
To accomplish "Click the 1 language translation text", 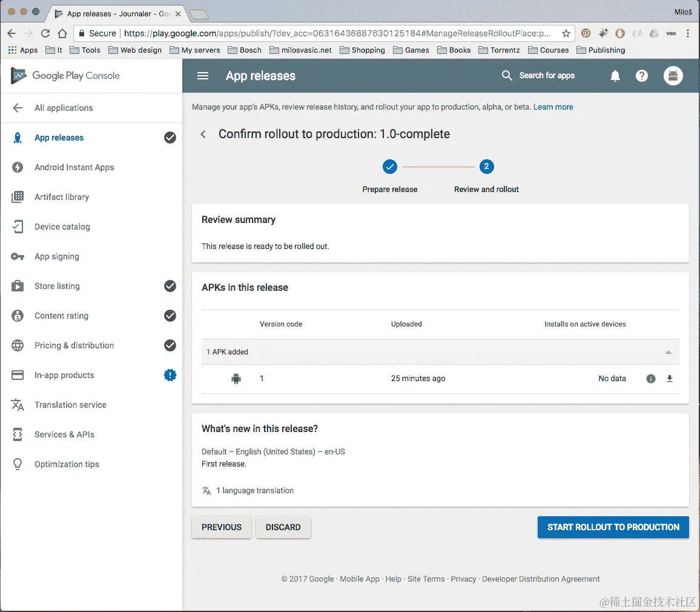I will [x=255, y=490].
